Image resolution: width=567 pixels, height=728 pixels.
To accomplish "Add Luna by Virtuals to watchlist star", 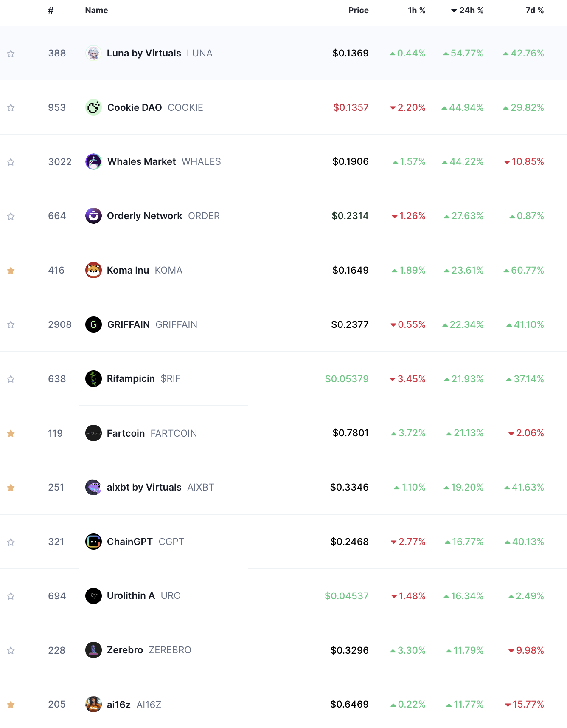I will pos(11,54).
